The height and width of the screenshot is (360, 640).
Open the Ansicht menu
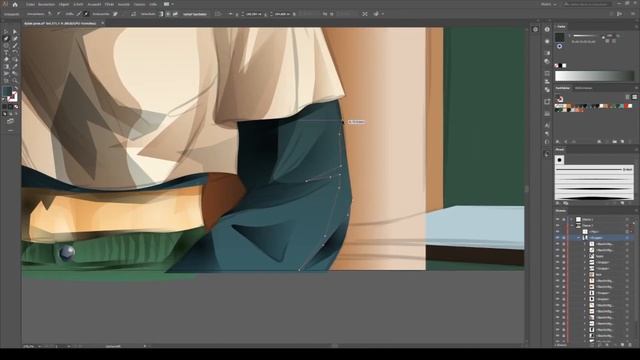click(x=124, y=4)
